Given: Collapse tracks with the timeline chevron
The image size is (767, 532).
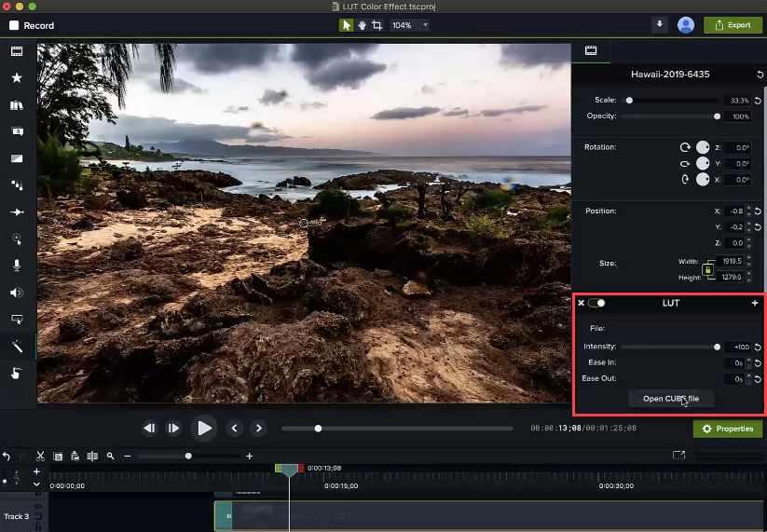Looking at the screenshot, I should click(36, 484).
